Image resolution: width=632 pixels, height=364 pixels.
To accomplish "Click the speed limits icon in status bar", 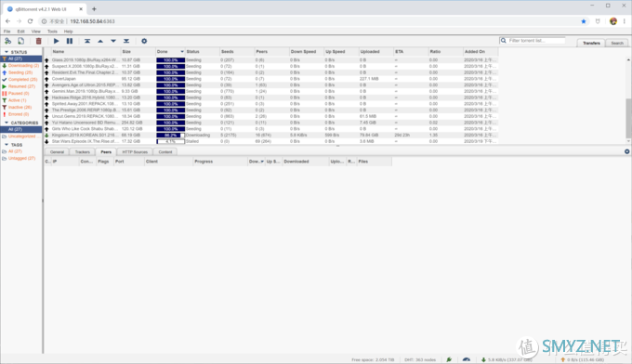I will (x=467, y=359).
